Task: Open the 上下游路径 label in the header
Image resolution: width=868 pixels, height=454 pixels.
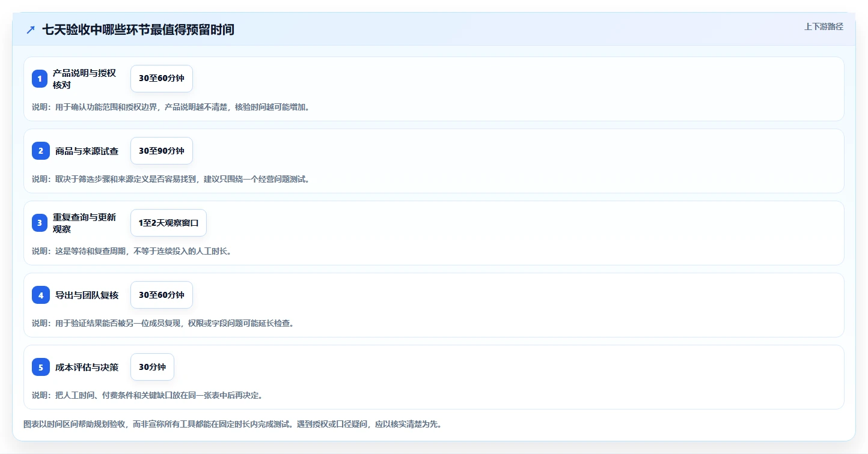Action: point(824,26)
